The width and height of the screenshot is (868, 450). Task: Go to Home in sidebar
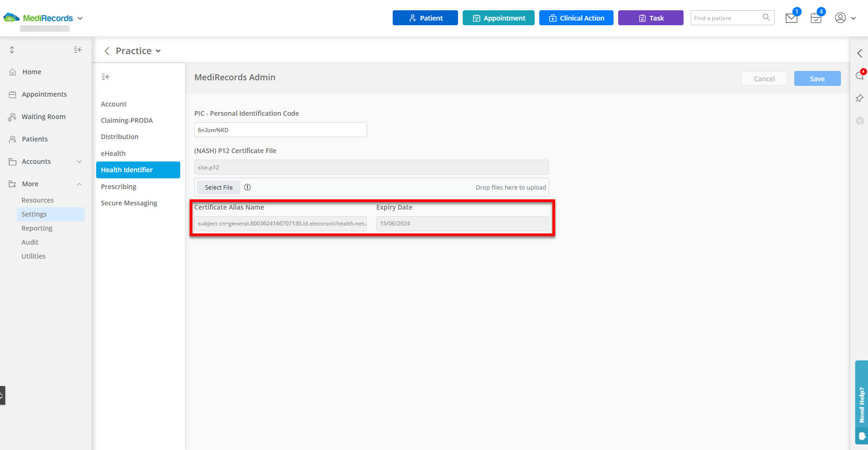tap(32, 72)
